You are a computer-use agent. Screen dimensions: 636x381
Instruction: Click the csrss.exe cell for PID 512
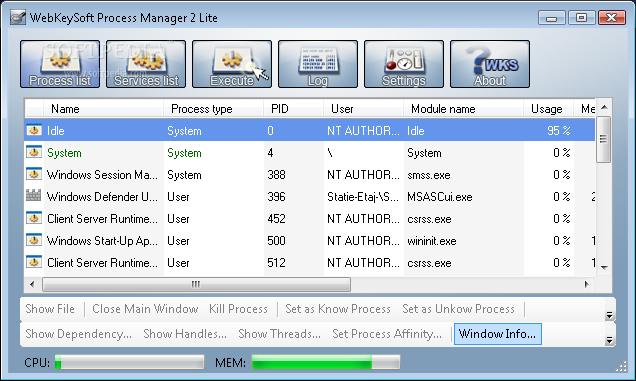pyautogui.click(x=429, y=263)
